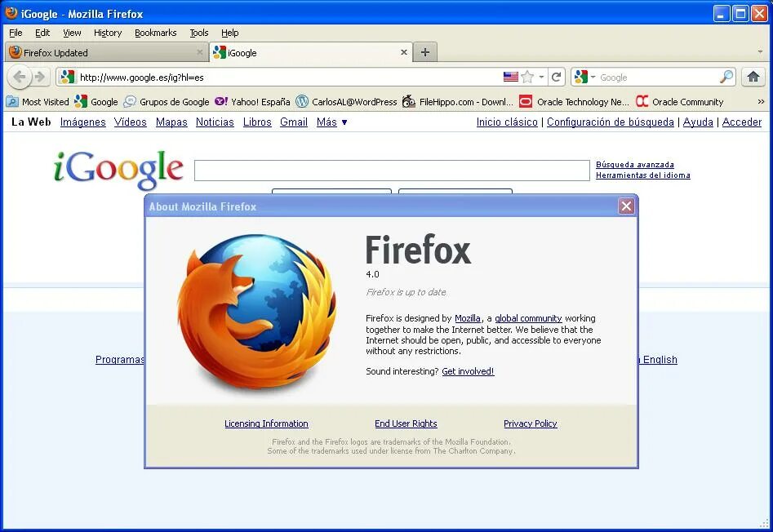Open the Tools menu
Image resolution: width=773 pixels, height=532 pixels.
click(199, 33)
